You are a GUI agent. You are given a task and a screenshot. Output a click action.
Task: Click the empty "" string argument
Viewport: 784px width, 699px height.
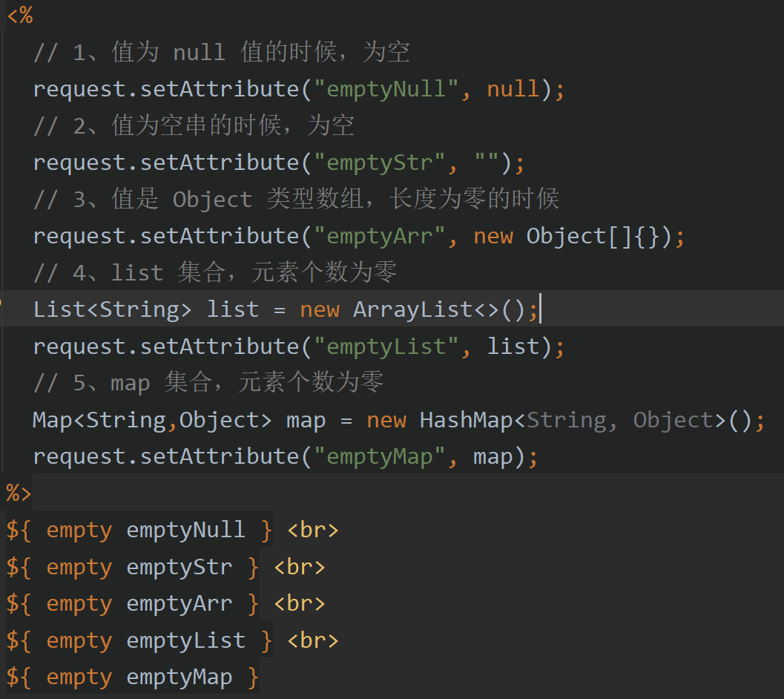(486, 159)
